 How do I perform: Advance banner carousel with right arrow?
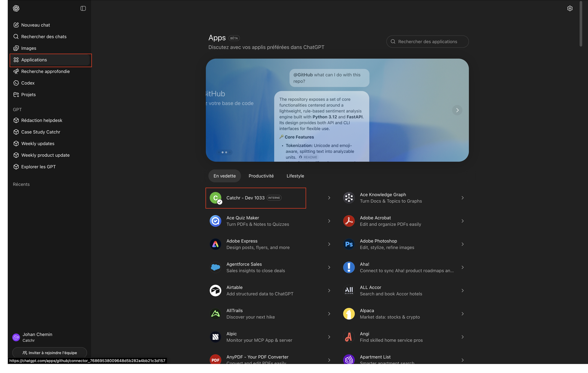pos(457,110)
